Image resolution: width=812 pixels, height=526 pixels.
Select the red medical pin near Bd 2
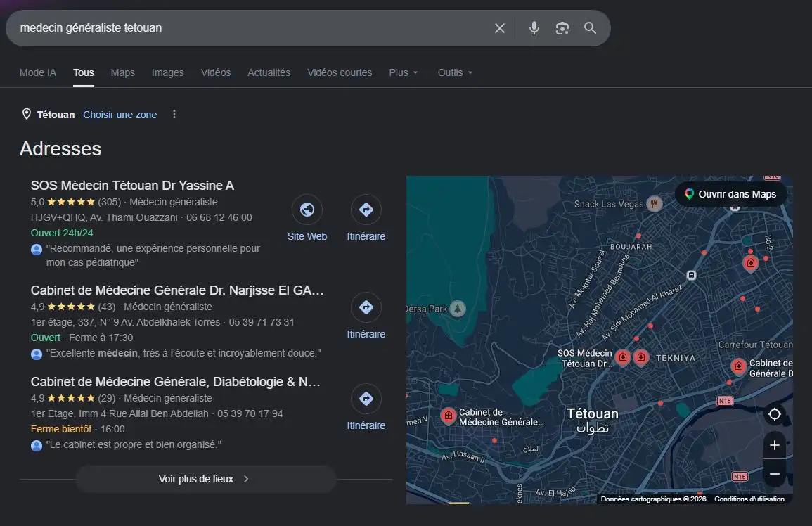coord(750,263)
